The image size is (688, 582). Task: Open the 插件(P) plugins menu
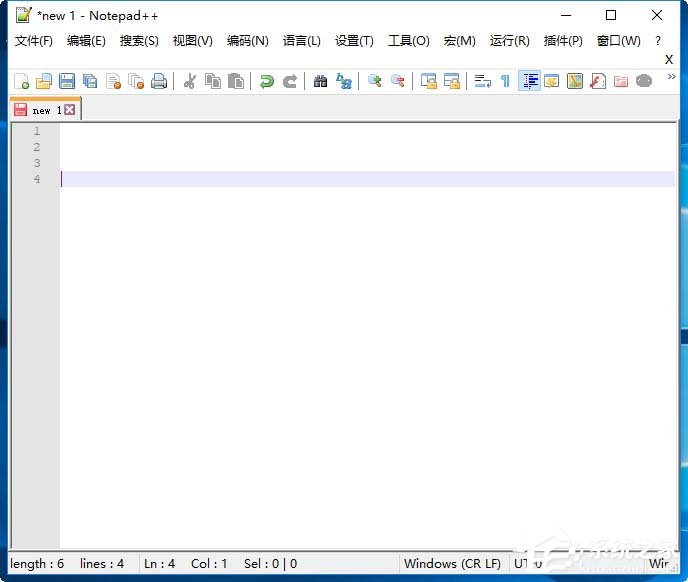click(x=563, y=41)
